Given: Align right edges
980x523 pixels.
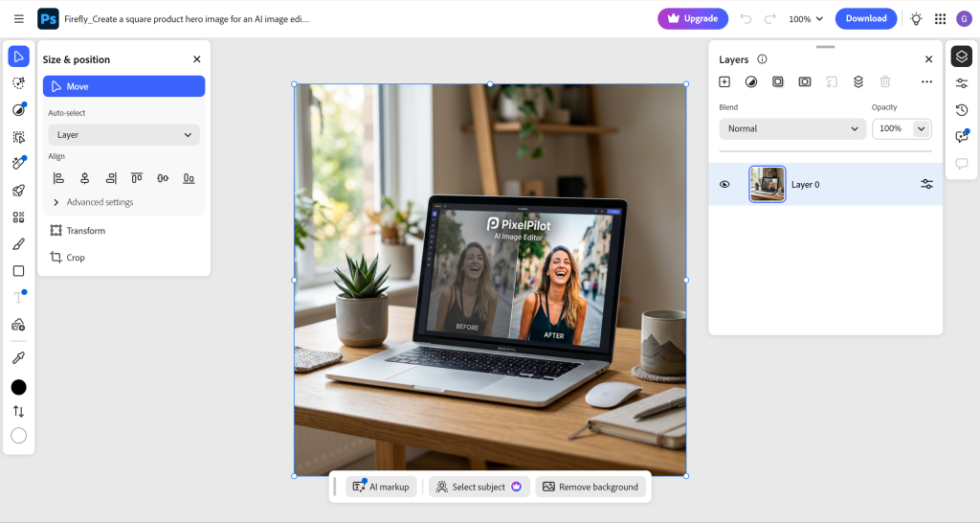Looking at the screenshot, I should pos(111,178).
